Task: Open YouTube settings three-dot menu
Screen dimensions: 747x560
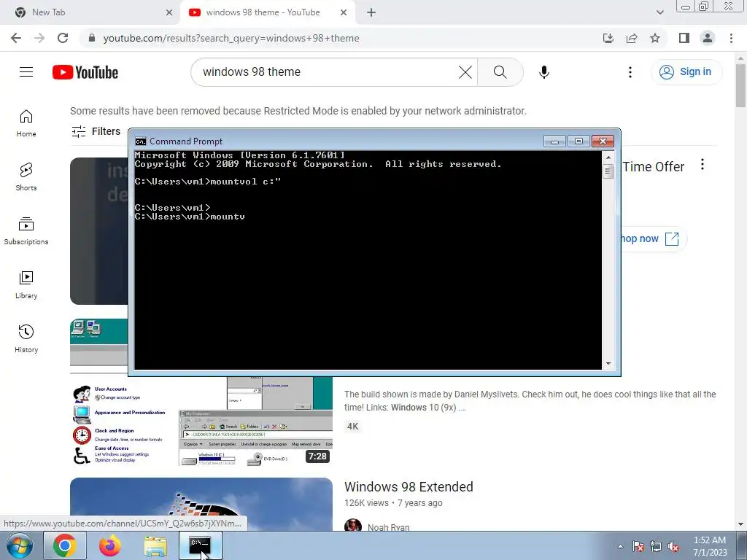Action: [x=630, y=72]
